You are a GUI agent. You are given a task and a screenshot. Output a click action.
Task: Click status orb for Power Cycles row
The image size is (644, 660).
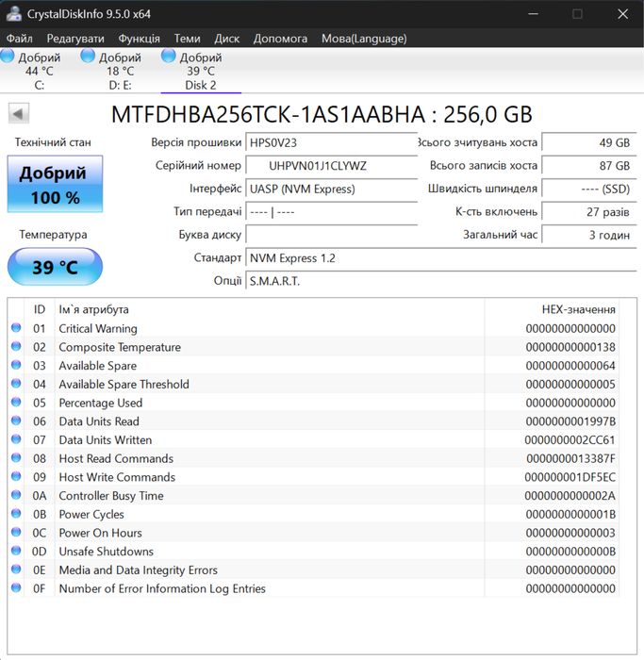(x=16, y=513)
